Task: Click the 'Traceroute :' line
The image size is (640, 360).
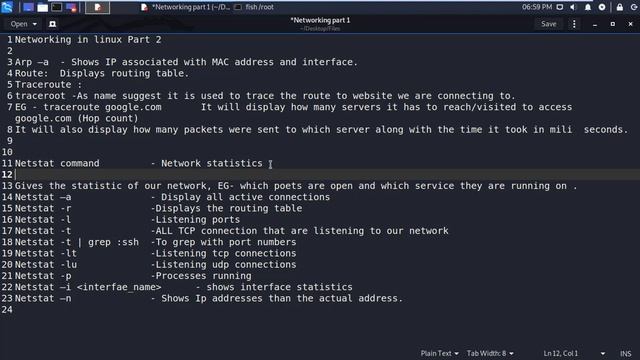Action: [48, 84]
